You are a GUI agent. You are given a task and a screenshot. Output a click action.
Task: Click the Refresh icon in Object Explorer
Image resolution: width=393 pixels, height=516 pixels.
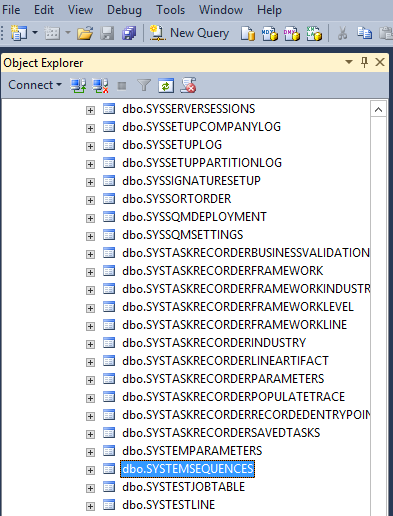click(166, 86)
